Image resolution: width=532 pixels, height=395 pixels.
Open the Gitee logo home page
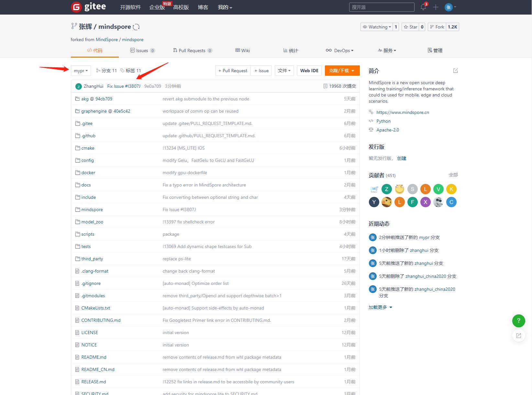[x=88, y=7]
